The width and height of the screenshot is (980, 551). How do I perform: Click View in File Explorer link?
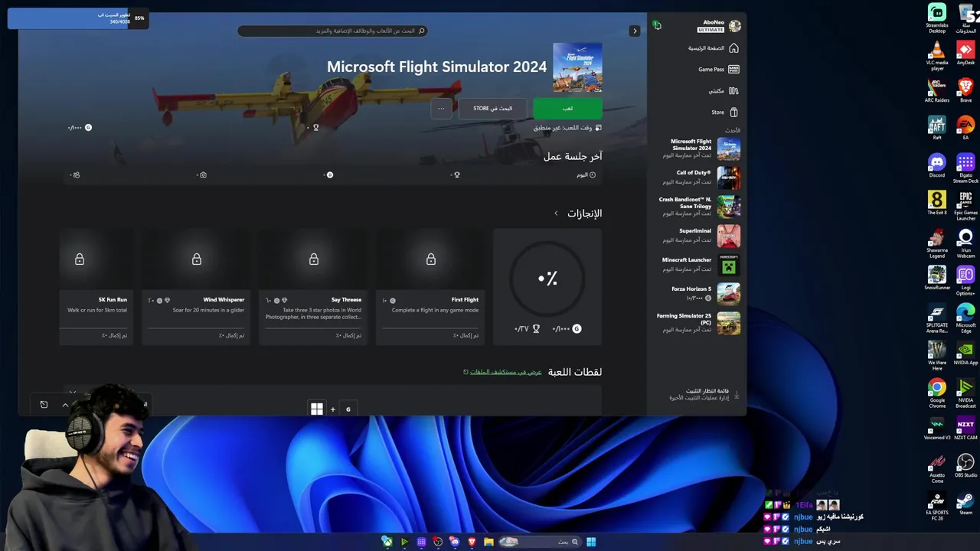(x=502, y=372)
